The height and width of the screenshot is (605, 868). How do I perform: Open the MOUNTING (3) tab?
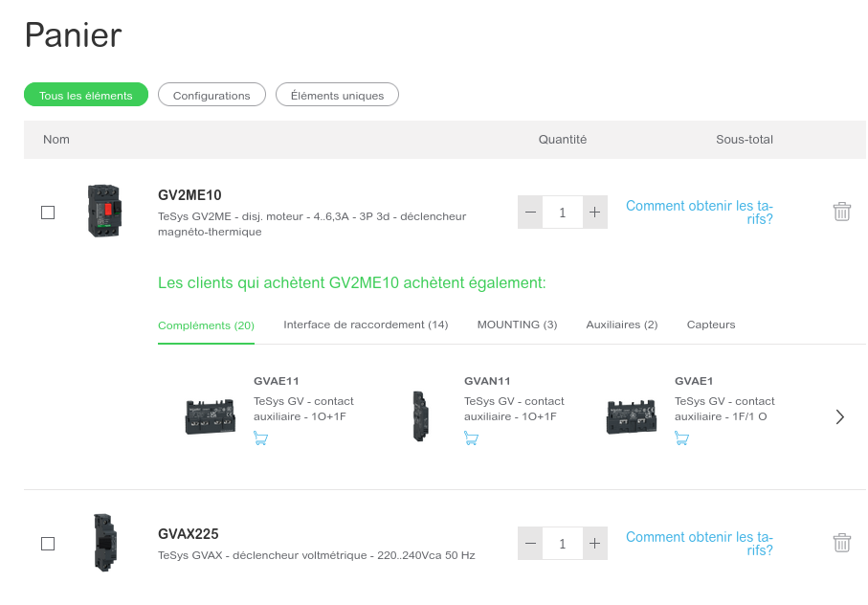(517, 325)
